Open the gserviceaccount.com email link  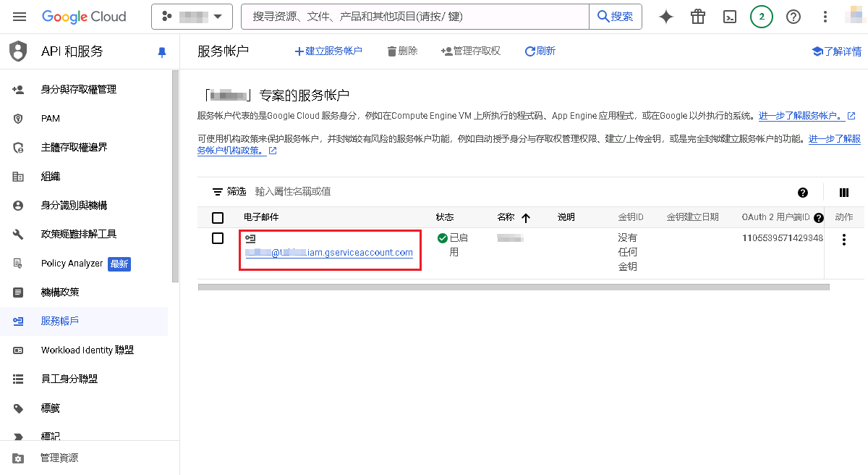click(x=329, y=253)
